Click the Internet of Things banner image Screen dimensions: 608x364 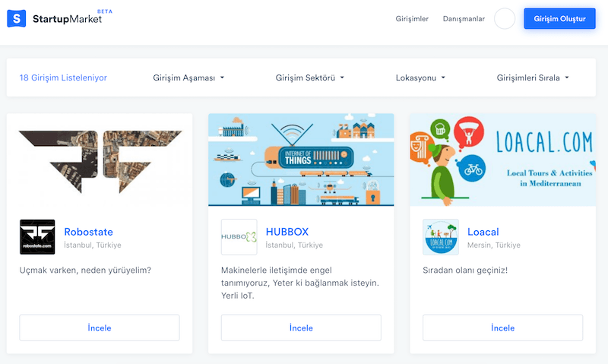301,160
